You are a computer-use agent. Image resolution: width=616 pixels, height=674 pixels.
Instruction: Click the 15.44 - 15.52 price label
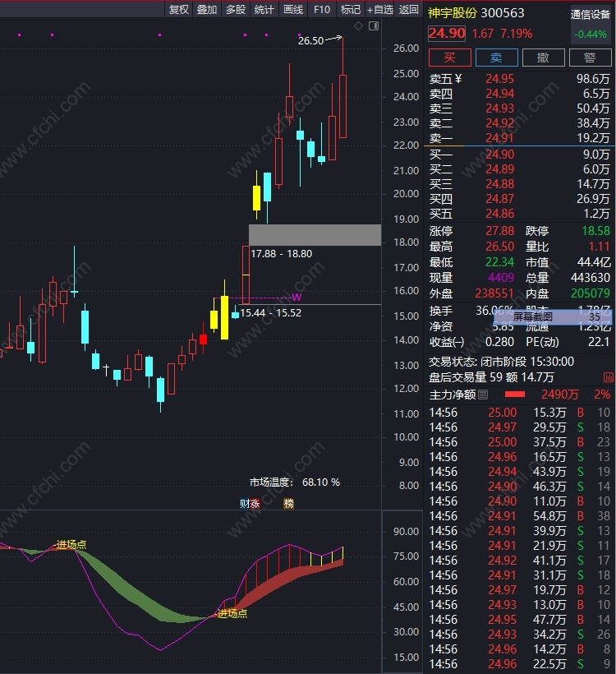pyautogui.click(x=270, y=312)
